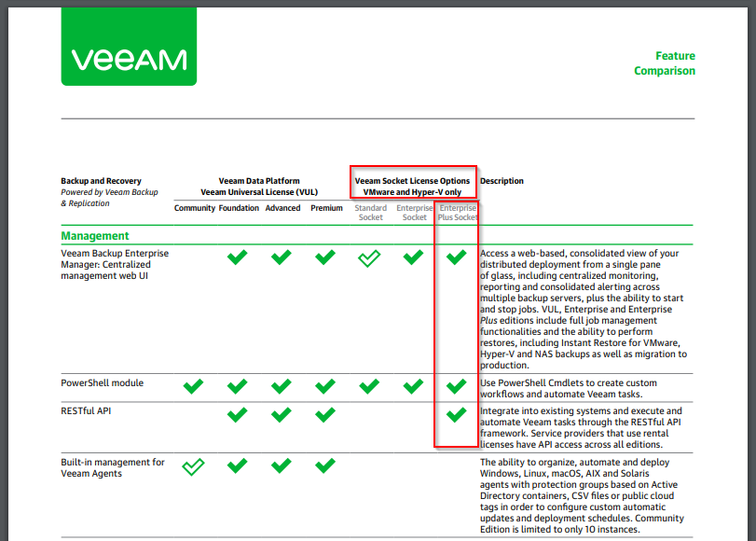Viewport: 756px width, 541px height.
Task: Click the 'Backup and Recovery' heading
Action: click(101, 181)
